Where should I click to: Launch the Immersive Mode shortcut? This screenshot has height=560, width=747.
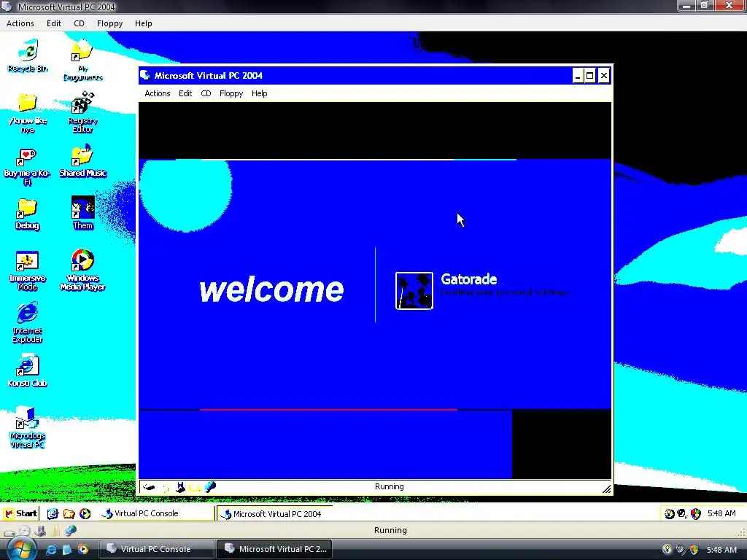tap(27, 271)
